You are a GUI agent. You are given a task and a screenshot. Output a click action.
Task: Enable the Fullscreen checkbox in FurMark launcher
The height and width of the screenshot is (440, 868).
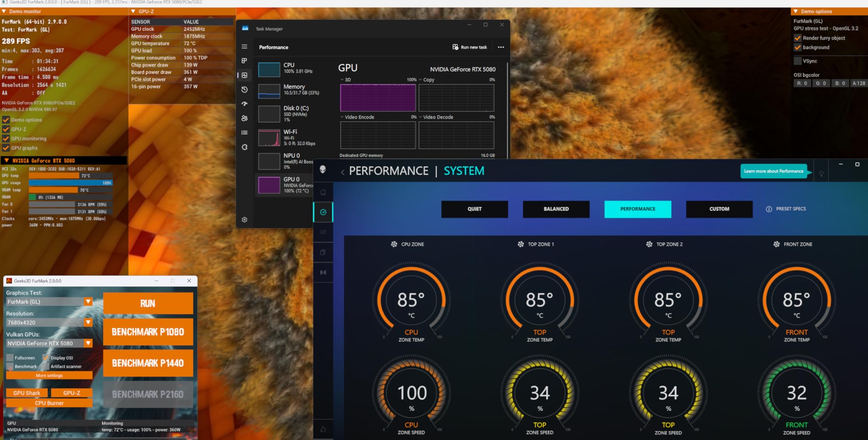pyautogui.click(x=10, y=358)
